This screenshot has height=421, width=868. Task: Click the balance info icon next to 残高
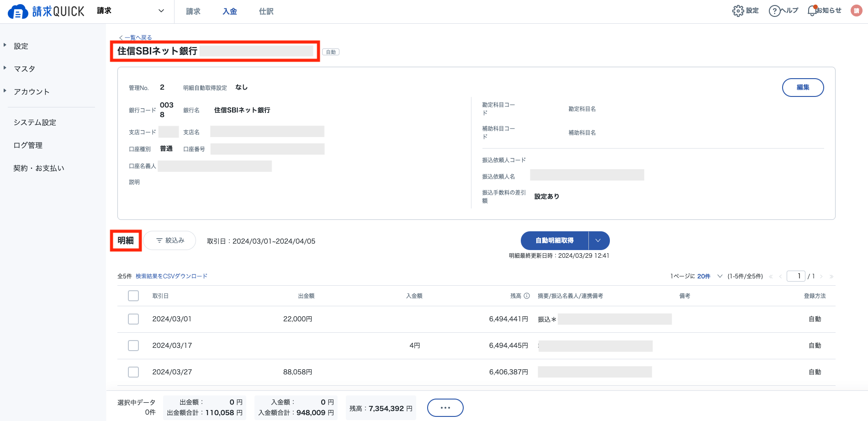[x=527, y=296]
